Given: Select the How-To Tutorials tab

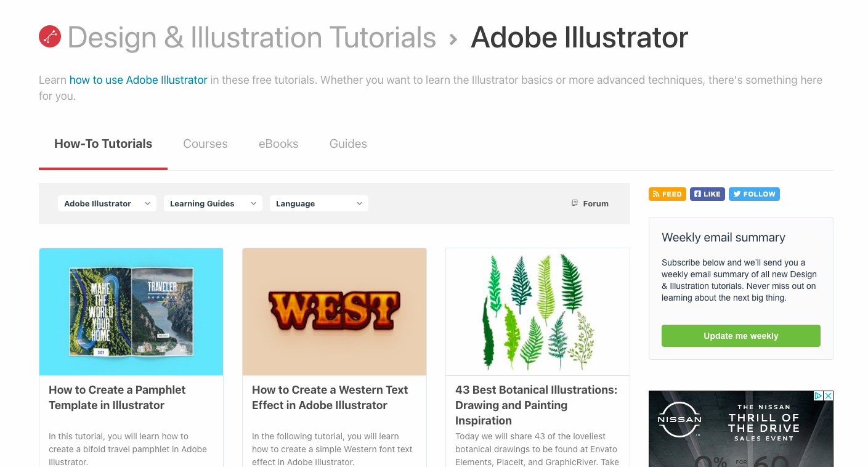Looking at the screenshot, I should (x=103, y=144).
